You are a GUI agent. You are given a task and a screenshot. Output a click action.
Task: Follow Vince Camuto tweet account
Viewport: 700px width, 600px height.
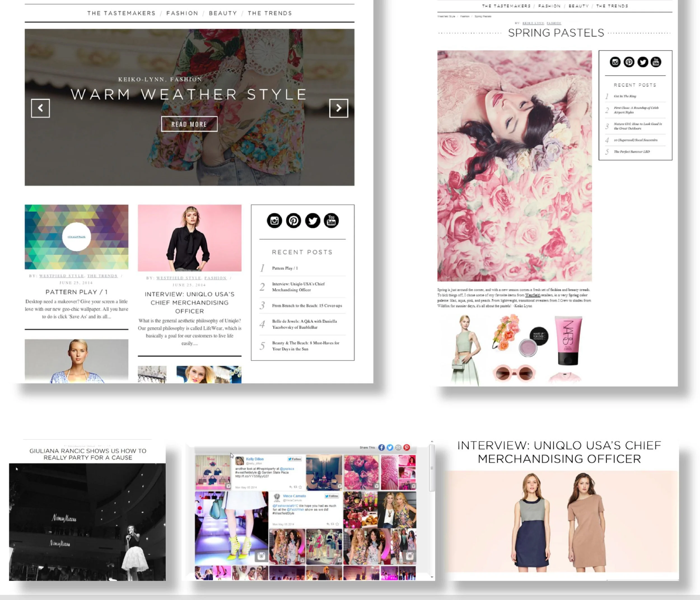332,496
